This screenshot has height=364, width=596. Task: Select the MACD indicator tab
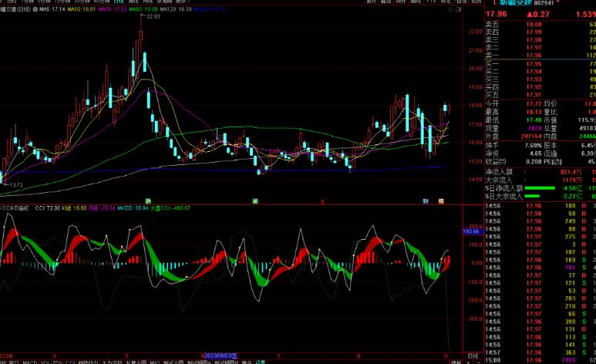point(29,362)
